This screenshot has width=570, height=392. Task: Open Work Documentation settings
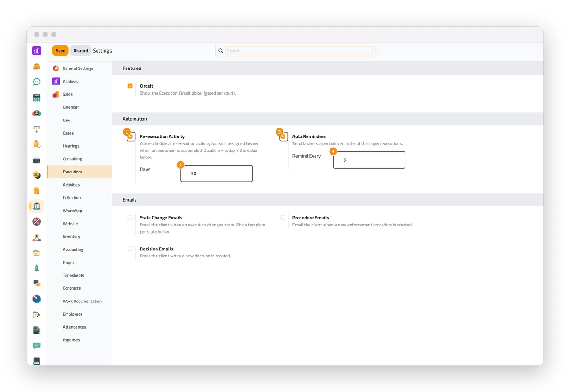(x=80, y=302)
